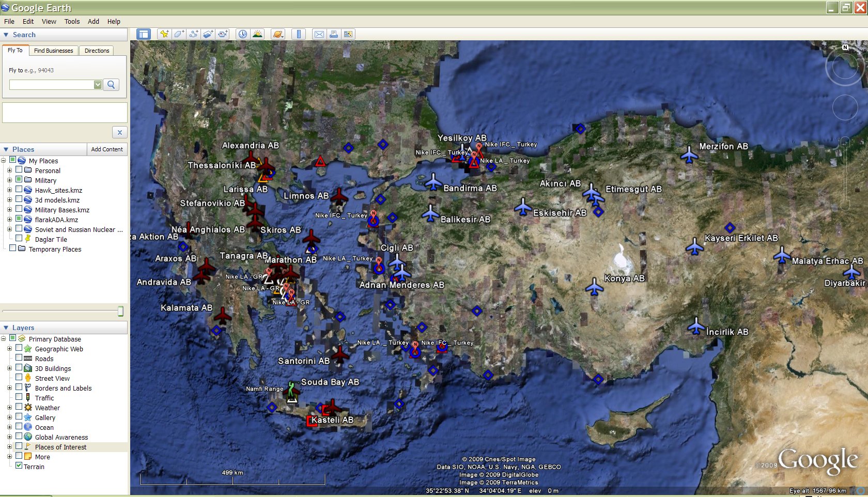
Task: Collapse the Search panel
Action: [x=6, y=35]
